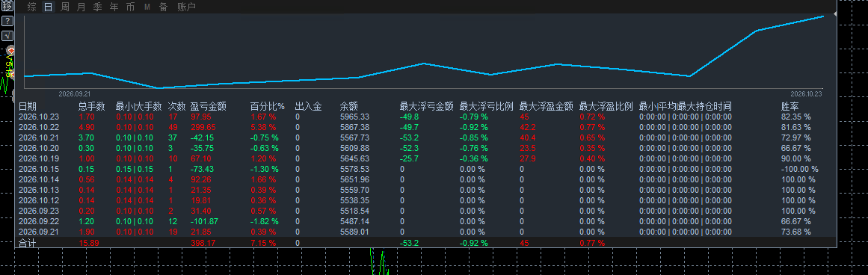Image resolution: width=868 pixels, height=275 pixels.
Task: Click the 5609.88 balance value
Action: pos(354,148)
